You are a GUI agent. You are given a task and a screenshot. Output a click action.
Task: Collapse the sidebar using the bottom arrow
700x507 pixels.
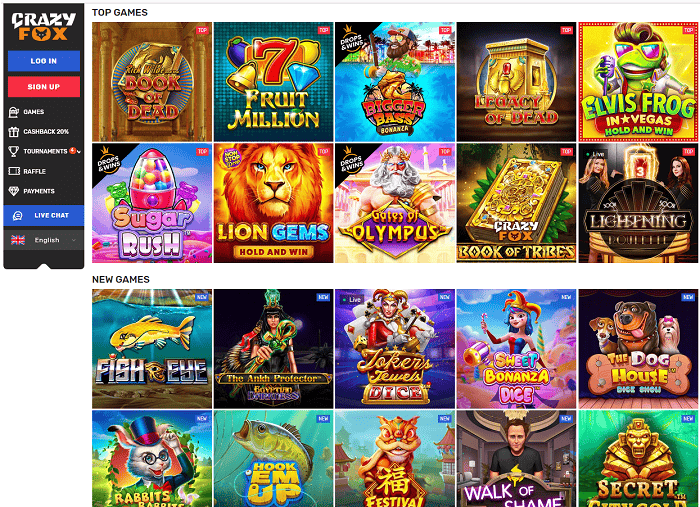click(x=44, y=266)
